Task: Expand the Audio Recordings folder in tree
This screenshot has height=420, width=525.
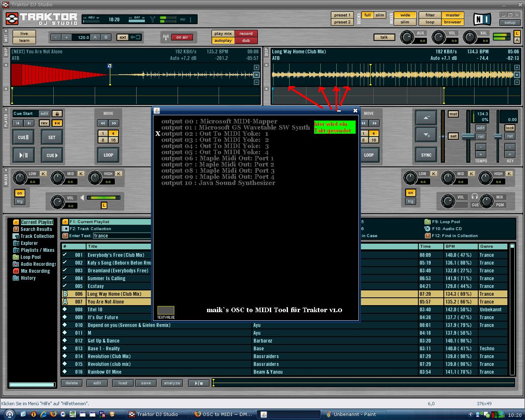Action: point(16,264)
